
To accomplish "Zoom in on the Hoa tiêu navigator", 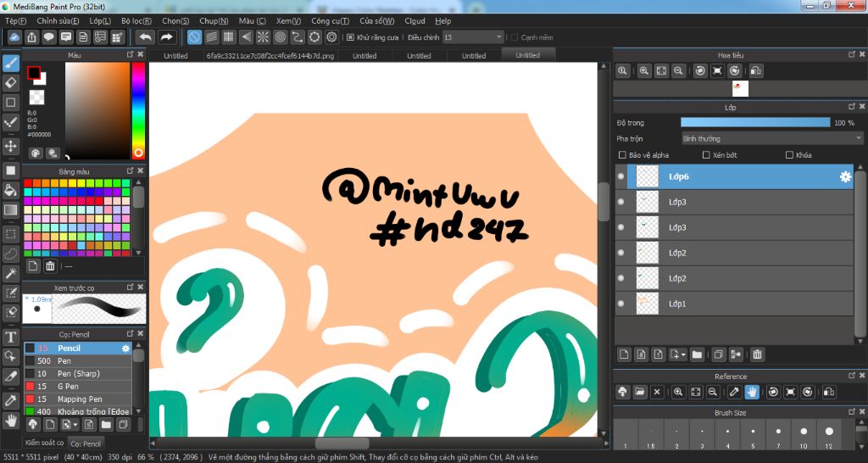I will click(644, 71).
